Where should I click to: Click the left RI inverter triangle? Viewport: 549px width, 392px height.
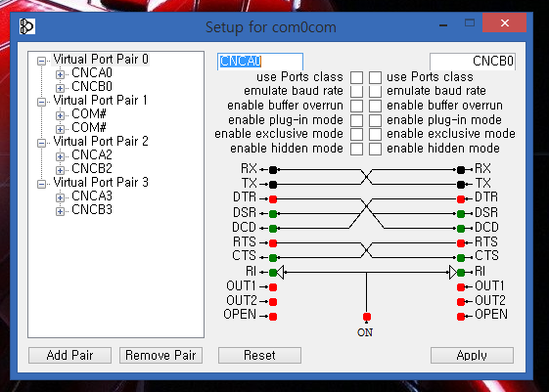(280, 272)
